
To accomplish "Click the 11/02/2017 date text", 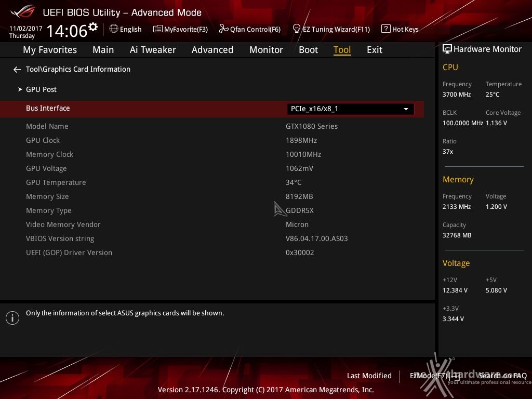I will [26, 29].
